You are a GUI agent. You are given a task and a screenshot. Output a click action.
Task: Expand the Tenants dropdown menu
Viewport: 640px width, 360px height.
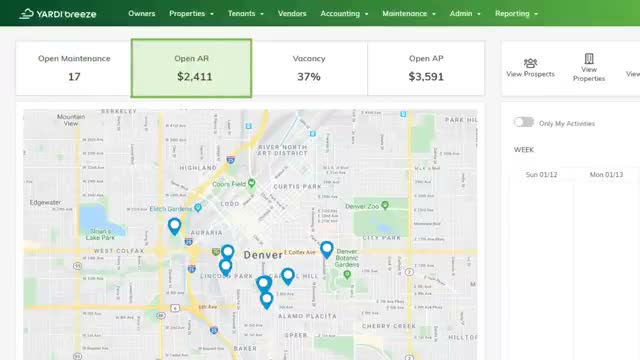pyautogui.click(x=245, y=13)
